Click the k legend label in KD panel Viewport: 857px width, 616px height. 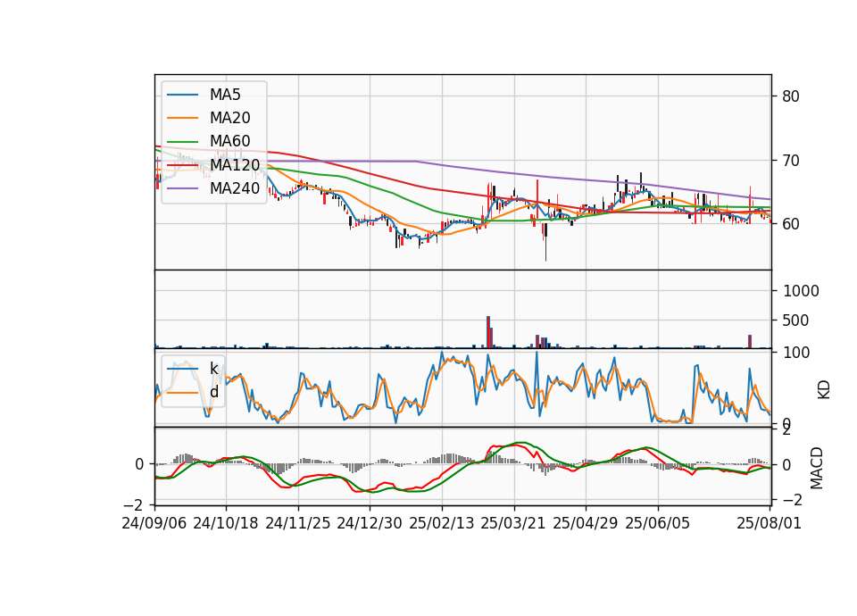[x=214, y=369]
